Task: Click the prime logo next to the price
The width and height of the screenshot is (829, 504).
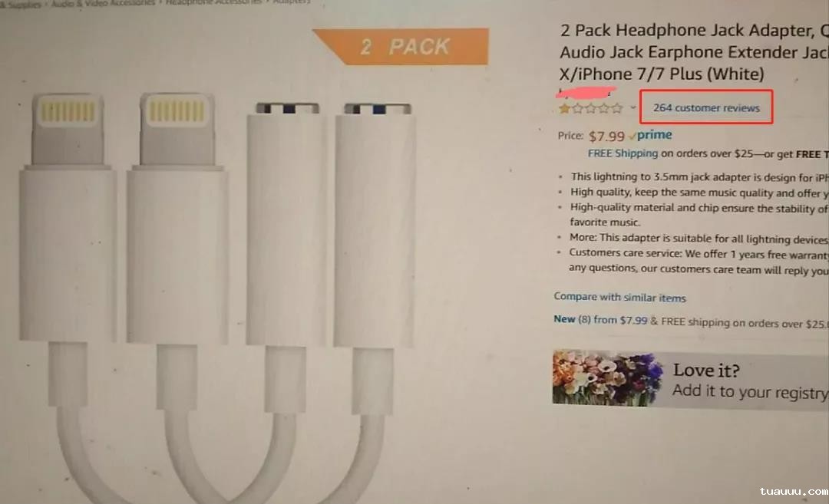Action: [x=651, y=135]
